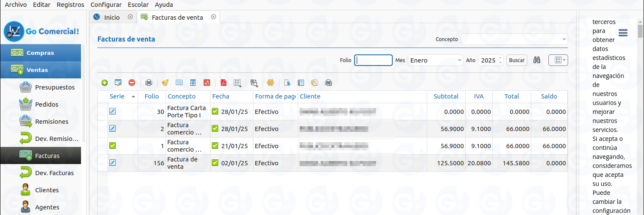Open Clientes in the sidebar
The height and width of the screenshot is (215, 644).
(47, 190)
